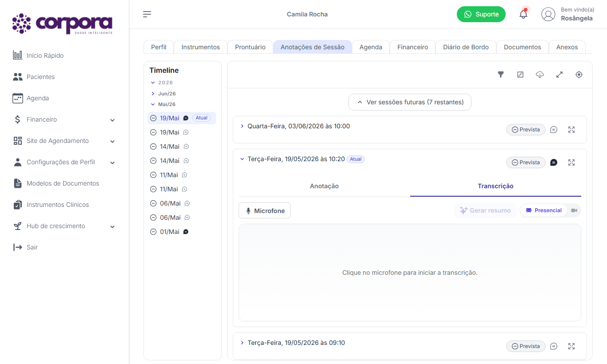Toggle the hamburger sidebar menu
The image size is (607, 364).
[x=147, y=14]
